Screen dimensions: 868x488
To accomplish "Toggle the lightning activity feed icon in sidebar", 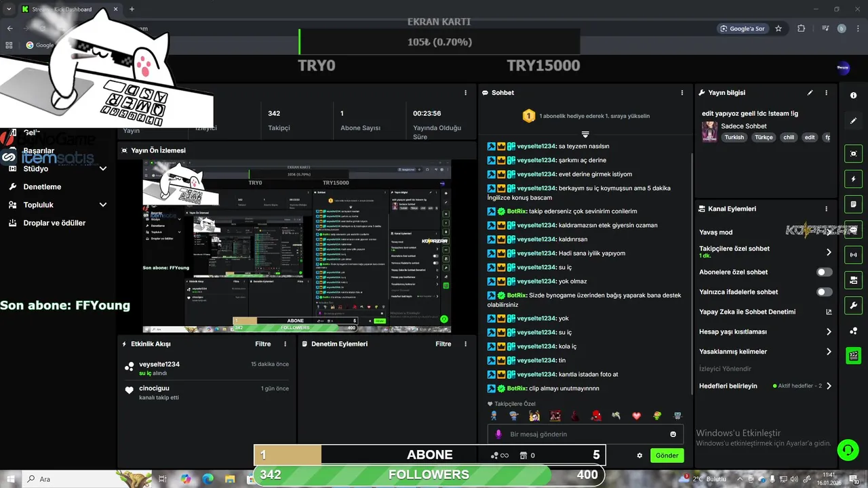I will point(853,179).
